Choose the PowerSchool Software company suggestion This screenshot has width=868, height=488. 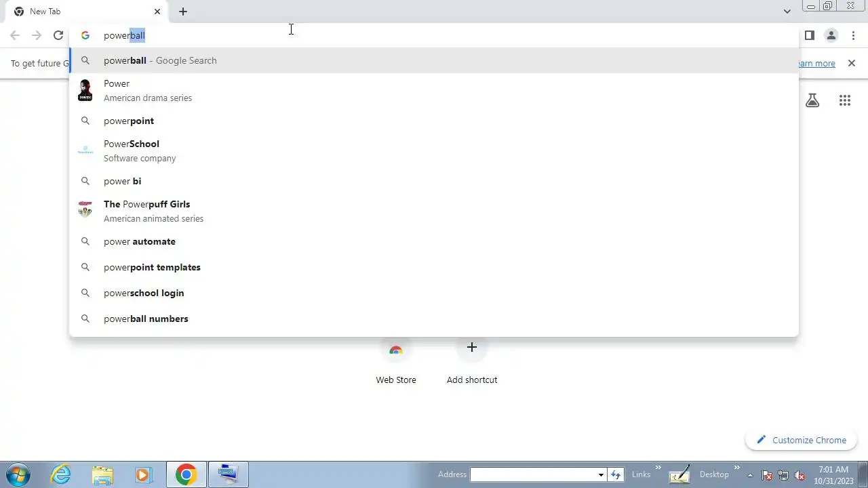tap(434, 150)
